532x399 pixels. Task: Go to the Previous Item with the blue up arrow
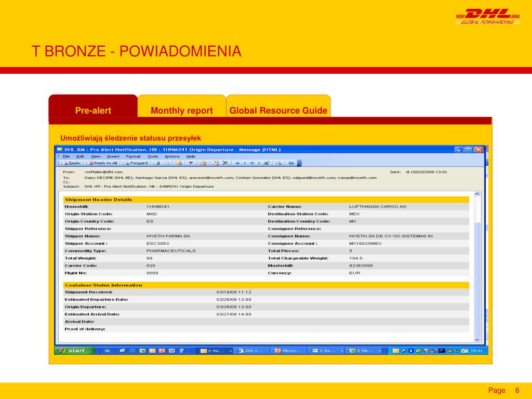point(237,163)
